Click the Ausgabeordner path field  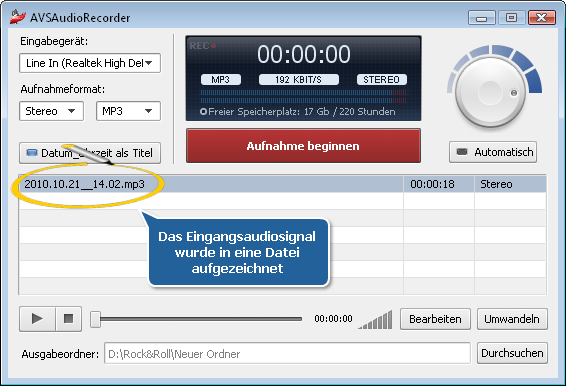pyautogui.click(x=287, y=354)
